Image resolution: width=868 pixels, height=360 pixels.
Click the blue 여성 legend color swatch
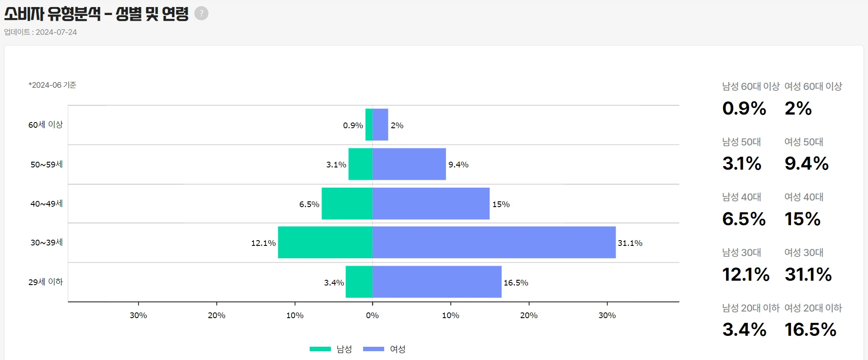374,349
